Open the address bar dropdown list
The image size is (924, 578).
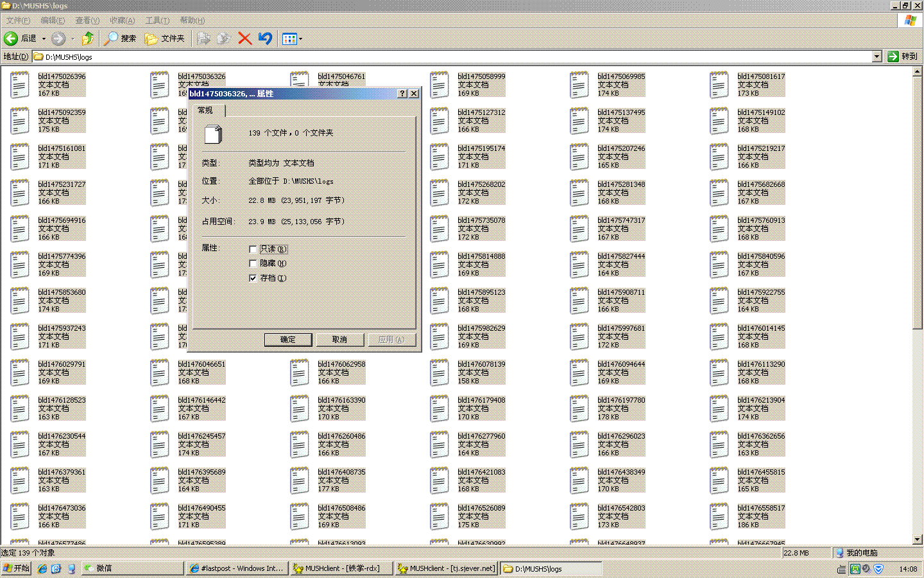pos(877,57)
